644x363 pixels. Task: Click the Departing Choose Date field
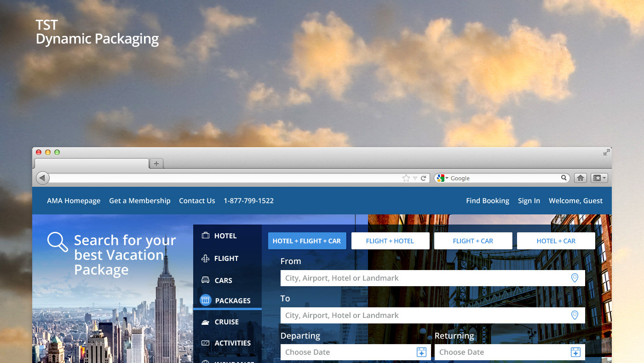(356, 352)
